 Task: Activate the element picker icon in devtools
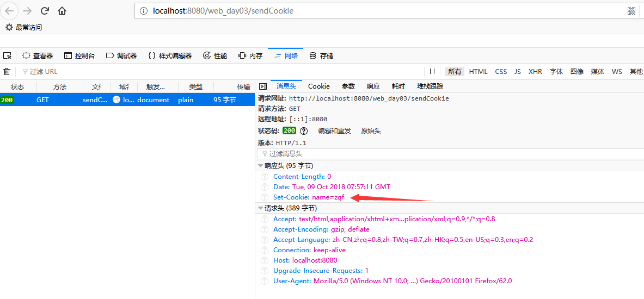[x=7, y=56]
